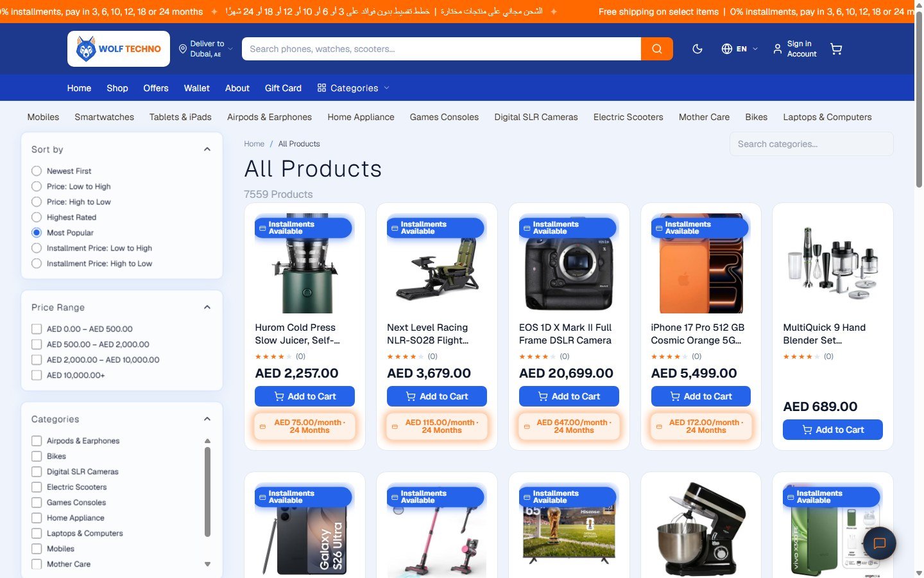Image resolution: width=924 pixels, height=578 pixels.
Task: Toggle dark mode moon icon
Action: pyautogui.click(x=697, y=49)
